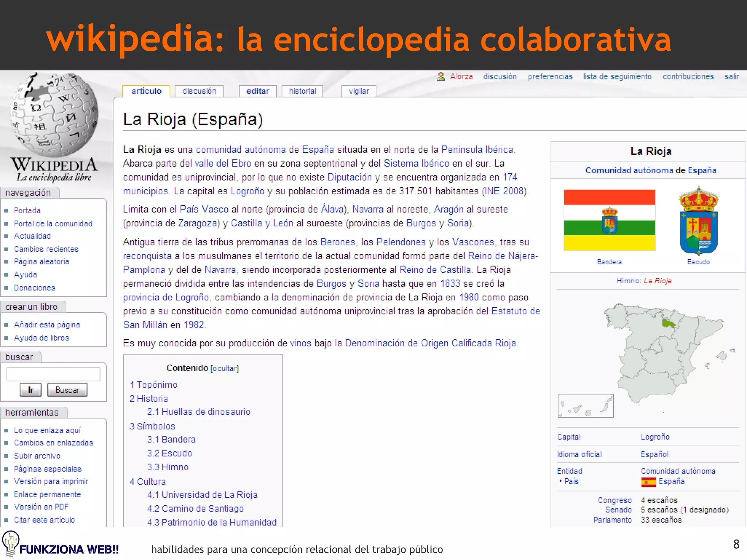Open the Himno La Rioja link in infobox
This screenshot has width=747, height=560.
tap(658, 281)
